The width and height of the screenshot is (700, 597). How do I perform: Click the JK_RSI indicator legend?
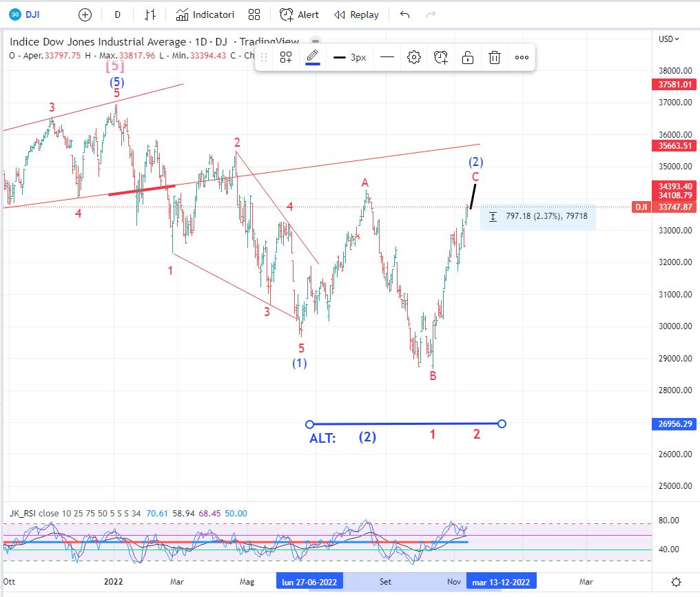[x=75, y=514]
